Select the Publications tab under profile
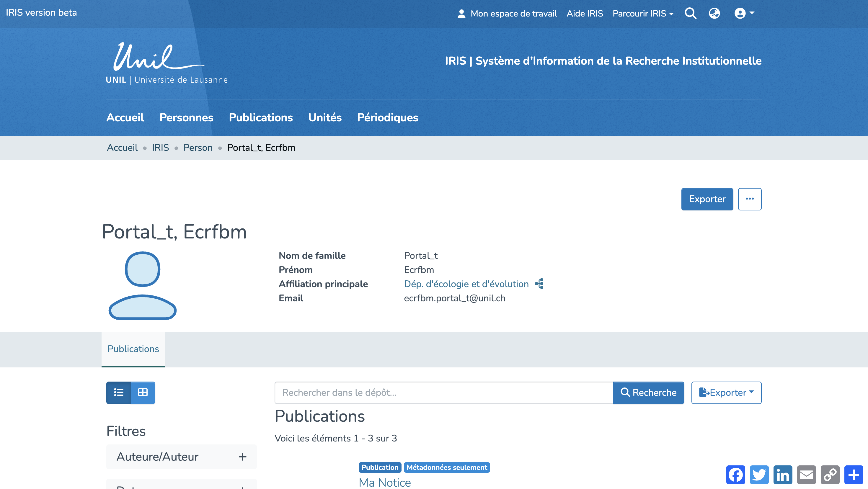Screen dimensions: 868x489 pos(133,349)
